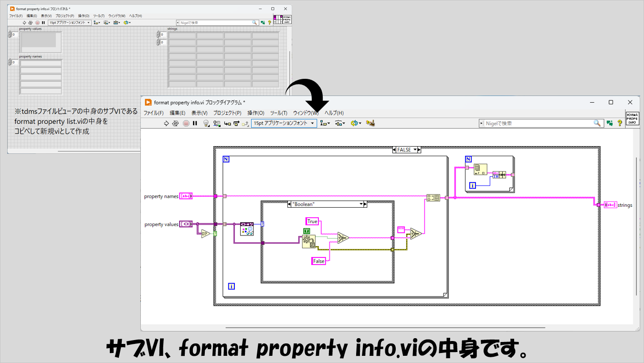Click the previous-case arrow on the FALSE case structure
This screenshot has width=644, height=363.
point(394,150)
